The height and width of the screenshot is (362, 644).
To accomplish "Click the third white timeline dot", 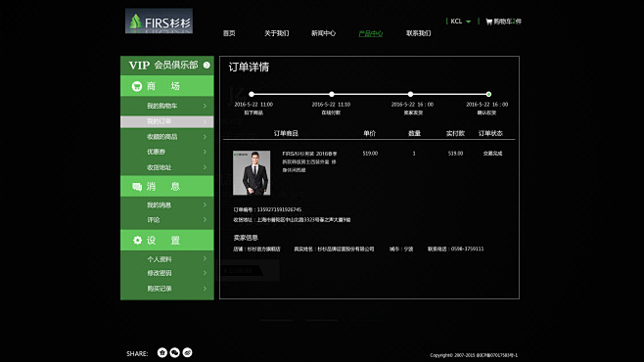I will (x=410, y=94).
